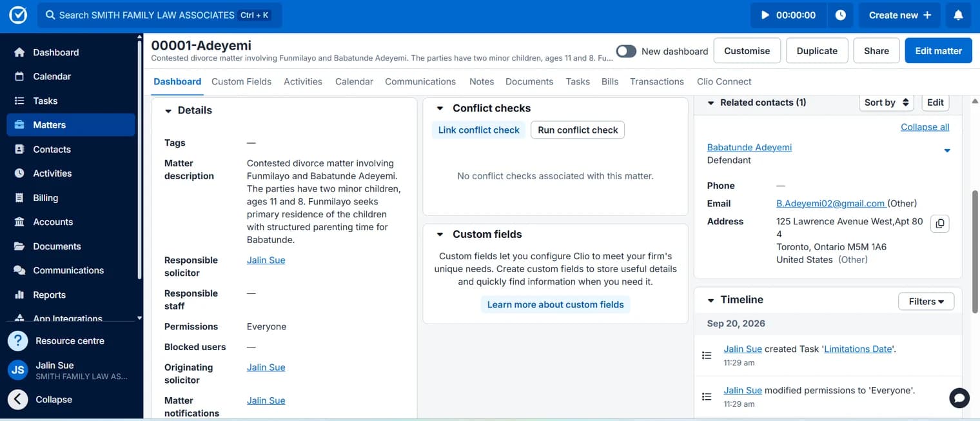Click the sidebar scroll-down arrow

pos(139,318)
